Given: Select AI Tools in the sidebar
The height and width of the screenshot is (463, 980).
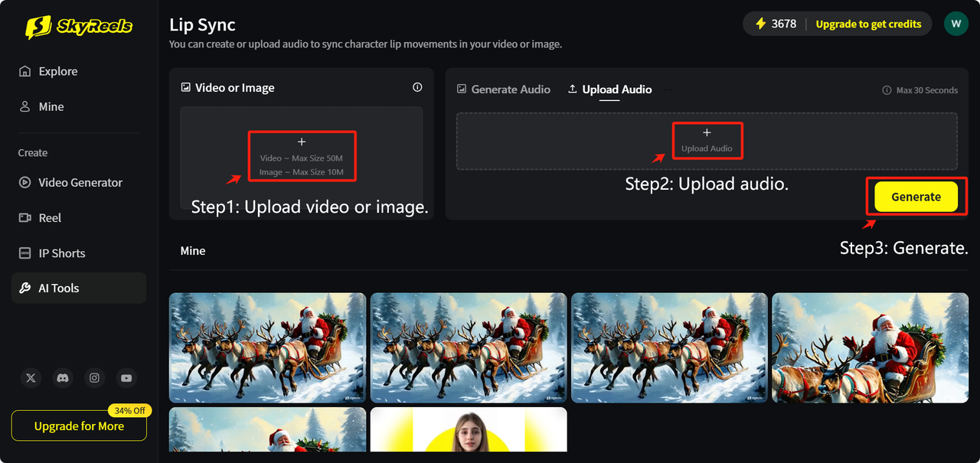Looking at the screenshot, I should click(78, 288).
